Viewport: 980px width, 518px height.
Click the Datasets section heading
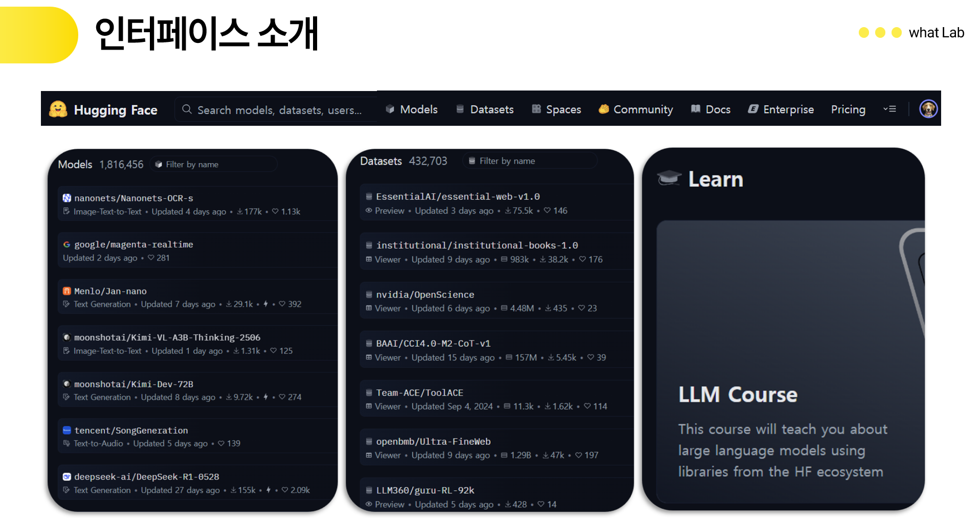pos(381,161)
